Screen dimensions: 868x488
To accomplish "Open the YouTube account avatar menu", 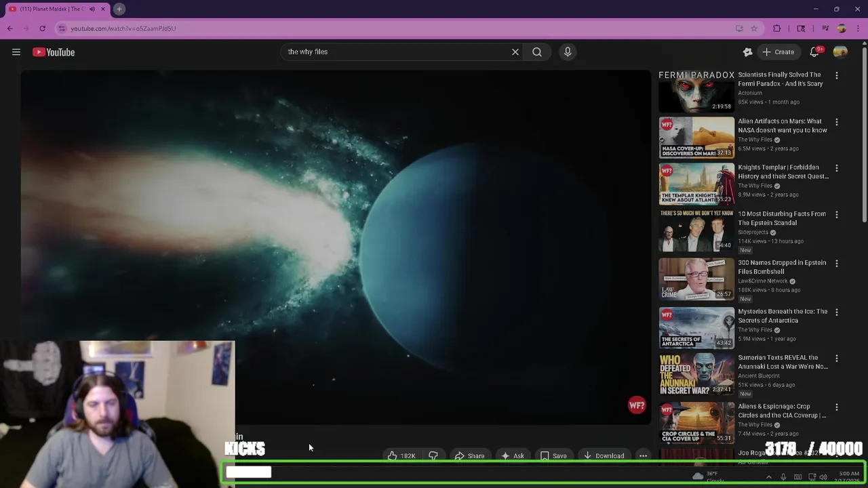I will tap(840, 52).
